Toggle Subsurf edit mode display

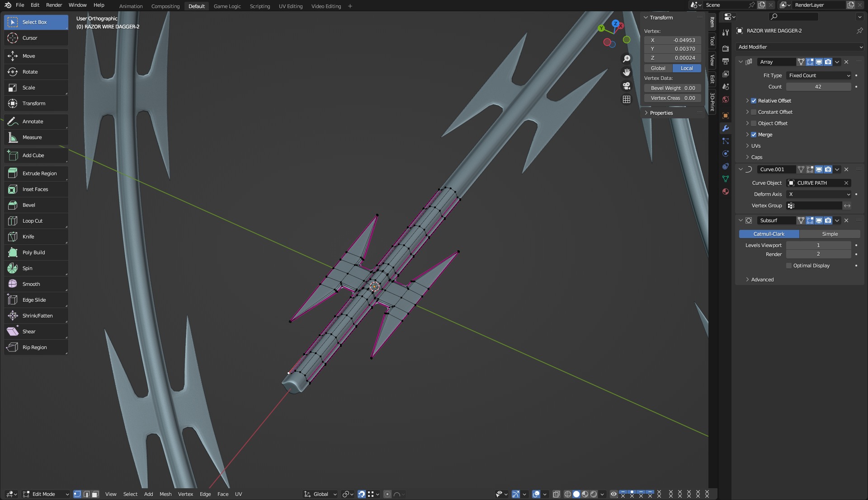pos(810,220)
